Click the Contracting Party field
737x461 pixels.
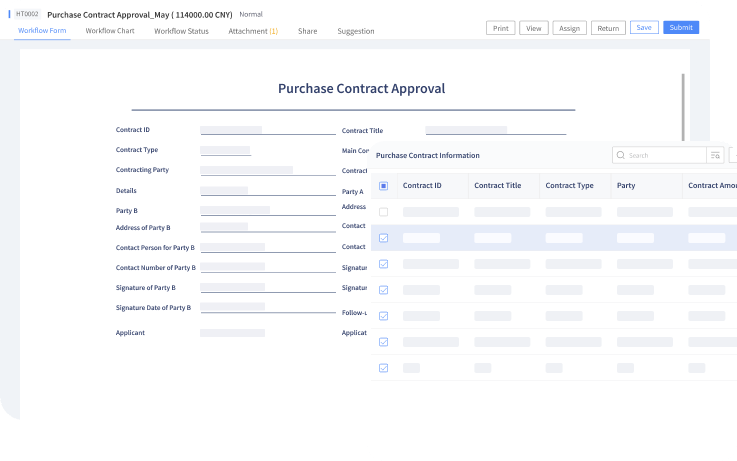(268, 170)
